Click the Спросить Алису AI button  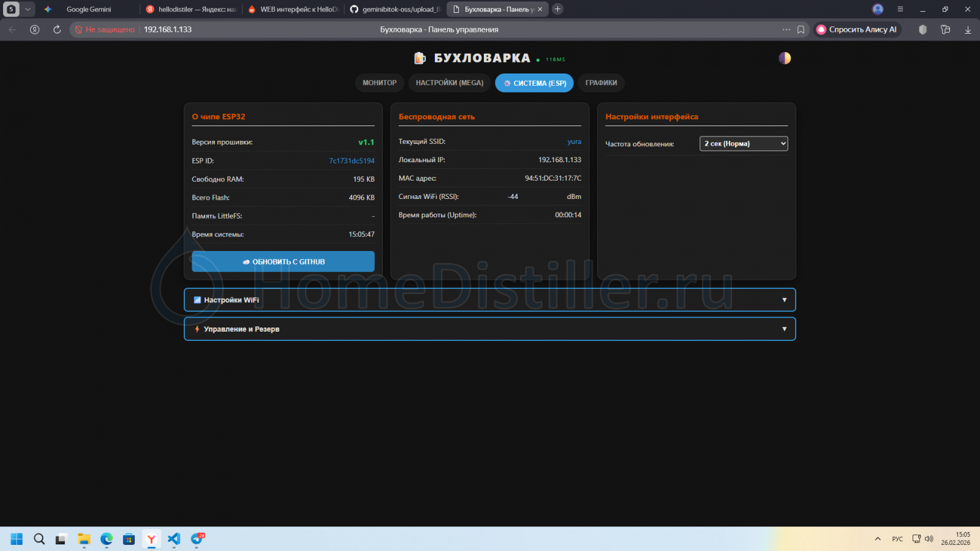coord(858,29)
